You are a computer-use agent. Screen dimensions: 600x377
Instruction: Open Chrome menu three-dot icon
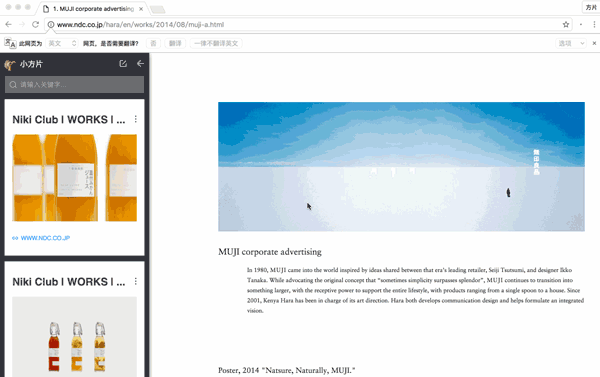tap(594, 24)
